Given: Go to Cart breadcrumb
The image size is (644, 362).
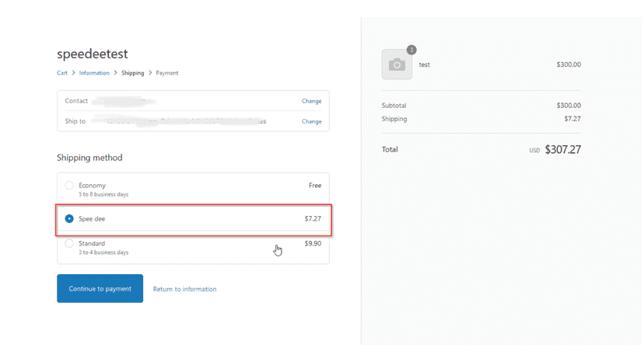Looking at the screenshot, I should [62, 73].
